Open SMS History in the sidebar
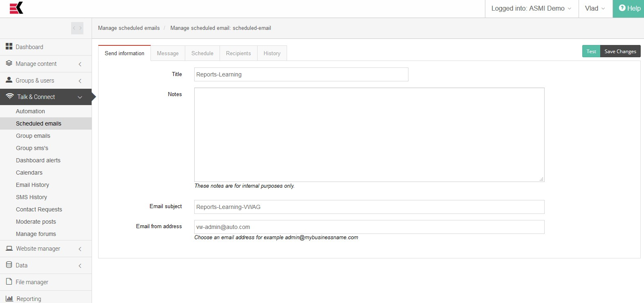Image resolution: width=644 pixels, height=303 pixels. 46,197
